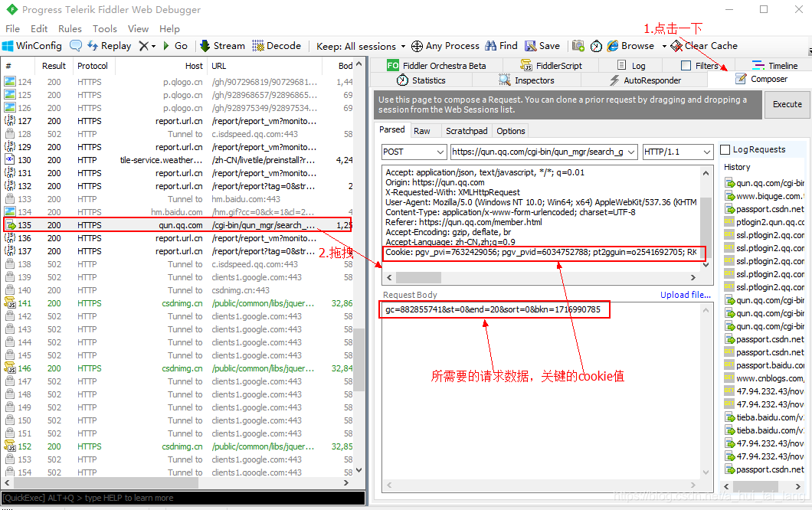The image size is (812, 510).
Task: Click the Go resume button
Action: pos(175,46)
